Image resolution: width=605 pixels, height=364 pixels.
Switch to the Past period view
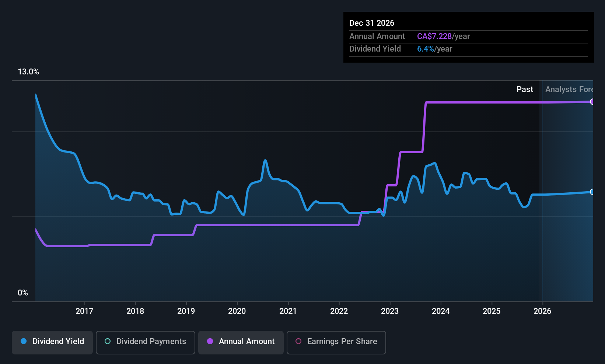(x=525, y=89)
